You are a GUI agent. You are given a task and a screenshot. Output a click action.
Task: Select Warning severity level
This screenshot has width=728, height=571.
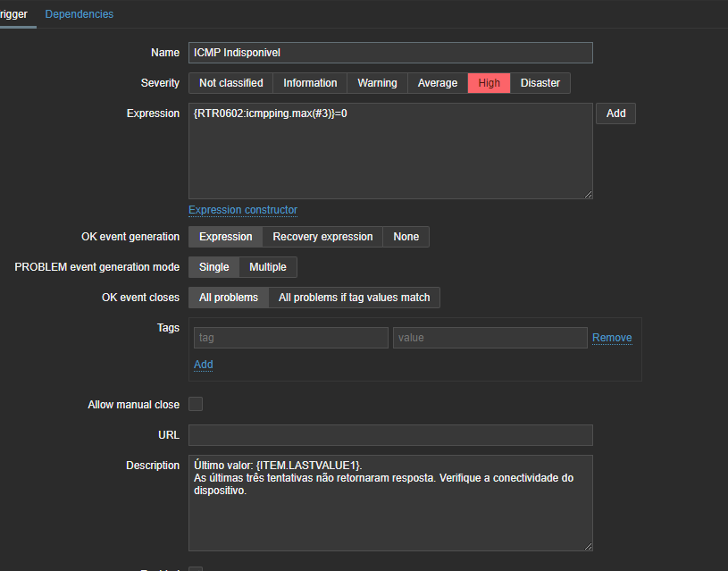tap(377, 83)
